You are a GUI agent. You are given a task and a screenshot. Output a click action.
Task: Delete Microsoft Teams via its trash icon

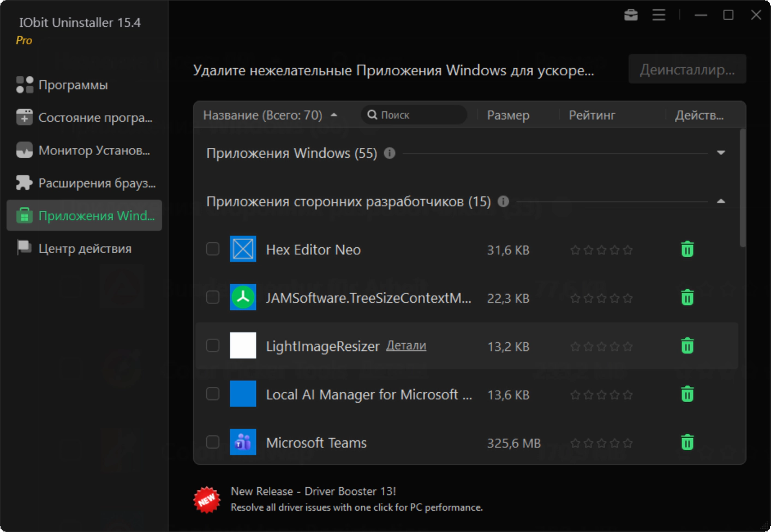(x=687, y=442)
